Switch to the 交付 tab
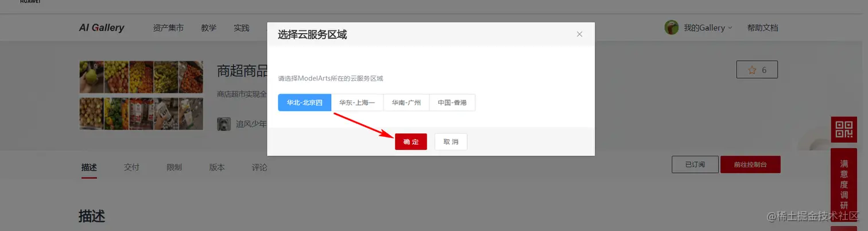 pos(131,167)
